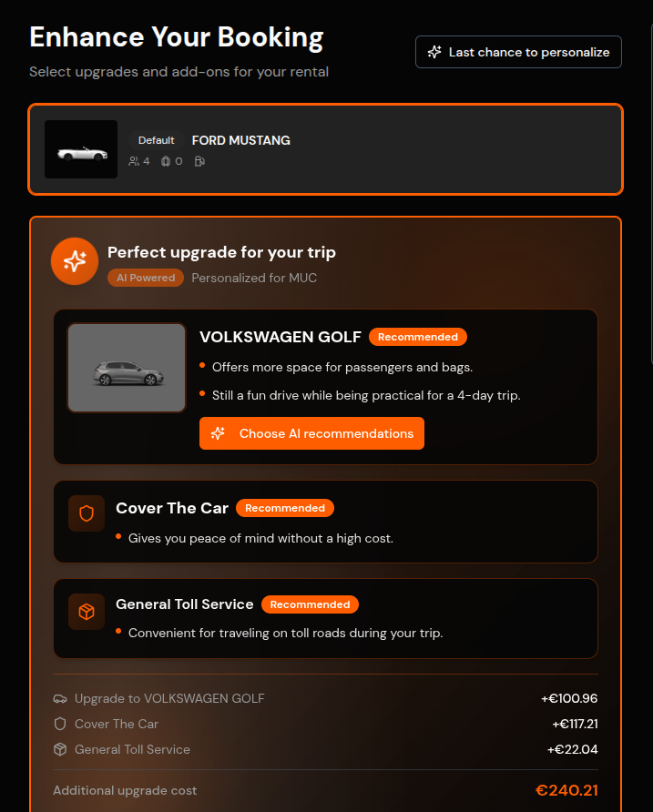Screen dimensions: 653x812
Task: Click sparkle icon in Last chance to personalize
Action: 434,52
